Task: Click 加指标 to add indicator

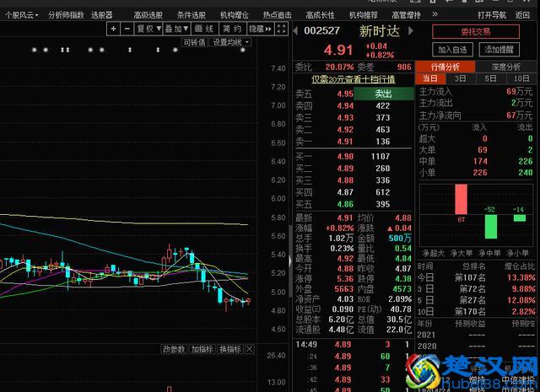Action: pos(202,349)
